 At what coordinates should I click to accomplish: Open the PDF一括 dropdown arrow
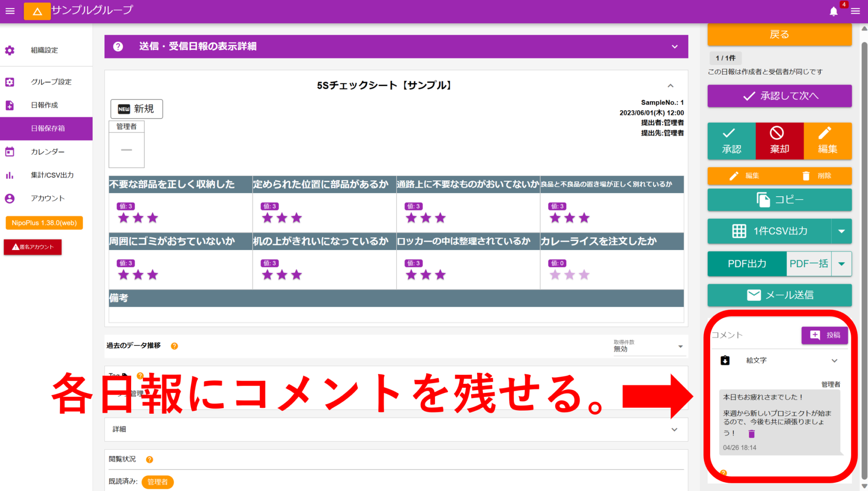842,264
